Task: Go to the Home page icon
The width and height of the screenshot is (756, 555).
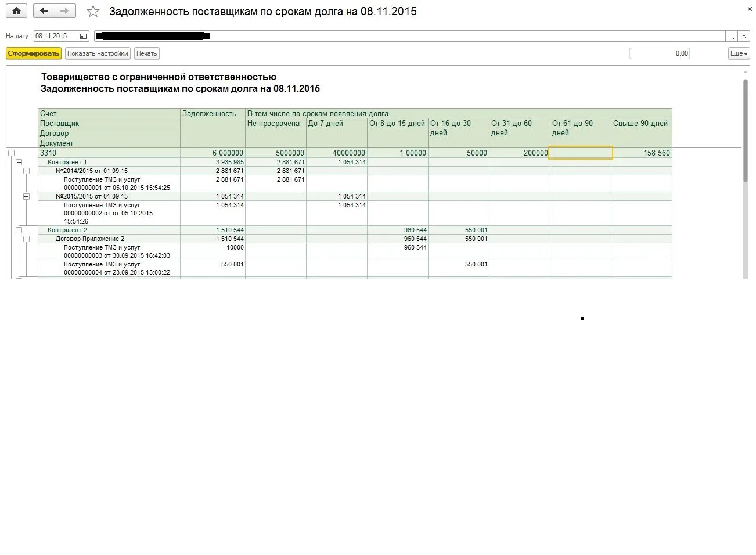Action: pyautogui.click(x=16, y=11)
